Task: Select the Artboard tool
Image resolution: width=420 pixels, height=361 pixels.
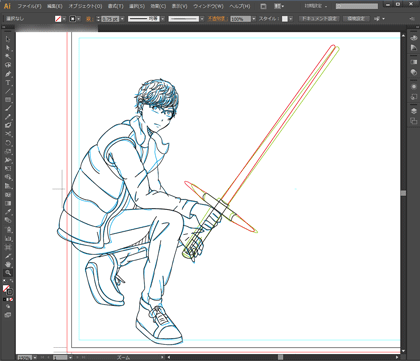Action: click(8, 247)
